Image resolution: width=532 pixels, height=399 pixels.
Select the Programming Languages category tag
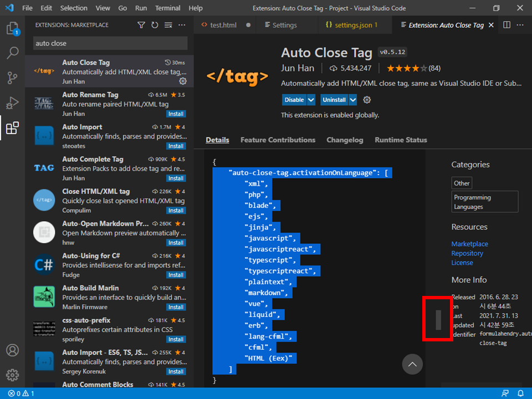[x=484, y=202]
